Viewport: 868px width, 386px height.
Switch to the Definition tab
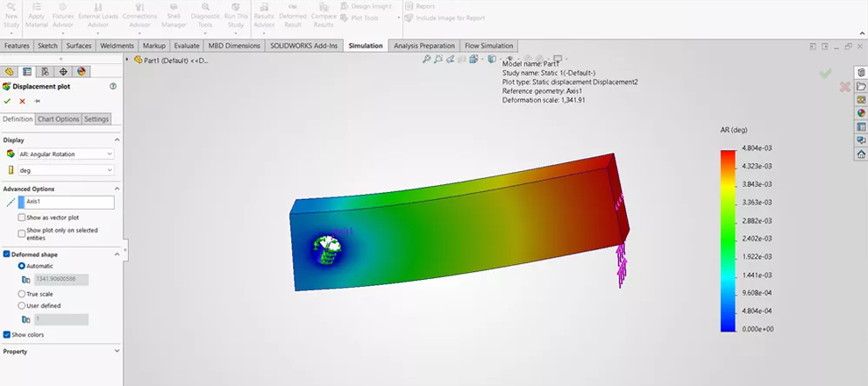click(x=18, y=119)
